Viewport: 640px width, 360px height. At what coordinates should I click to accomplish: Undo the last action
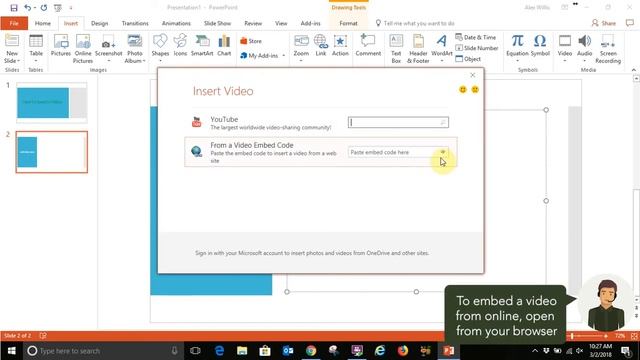27,7
